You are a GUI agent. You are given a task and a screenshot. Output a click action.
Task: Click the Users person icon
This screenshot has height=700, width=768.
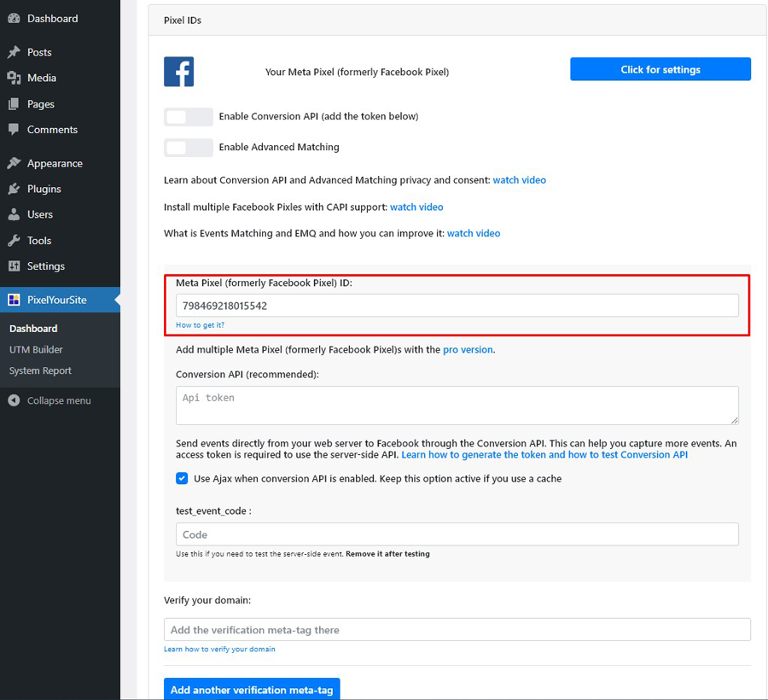pos(14,214)
